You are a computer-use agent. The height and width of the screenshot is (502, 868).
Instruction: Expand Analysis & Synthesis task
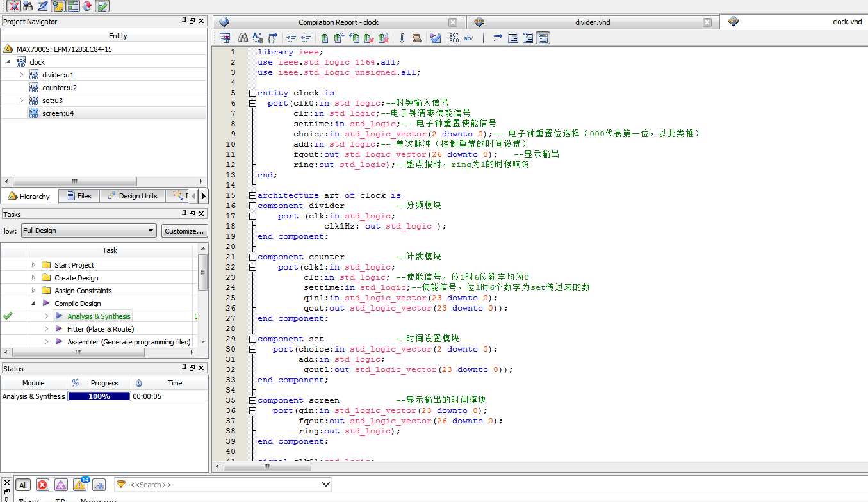click(47, 316)
